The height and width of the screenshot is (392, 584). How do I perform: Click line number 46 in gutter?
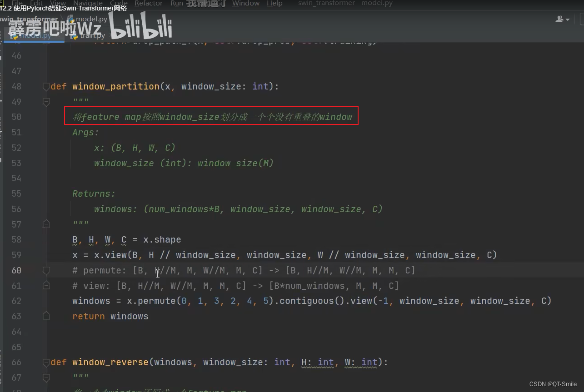click(16, 56)
